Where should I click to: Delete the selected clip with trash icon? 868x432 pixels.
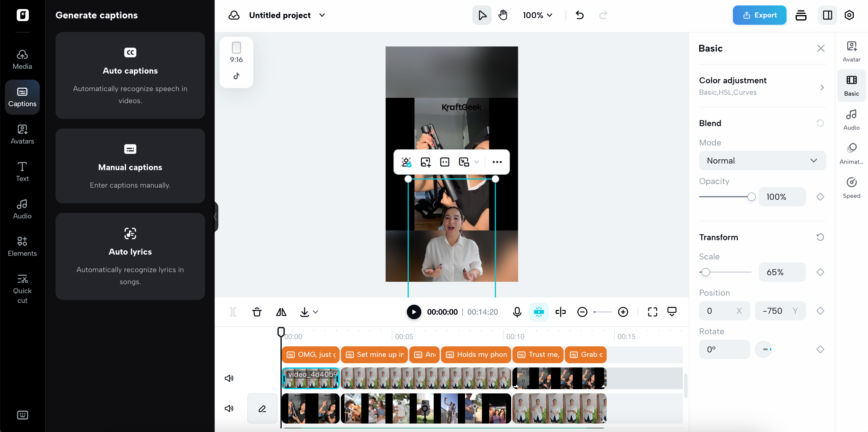[257, 312]
